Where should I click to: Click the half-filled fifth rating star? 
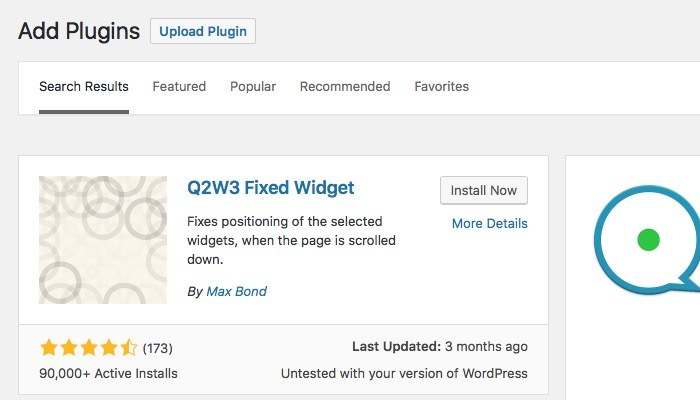tap(128, 348)
